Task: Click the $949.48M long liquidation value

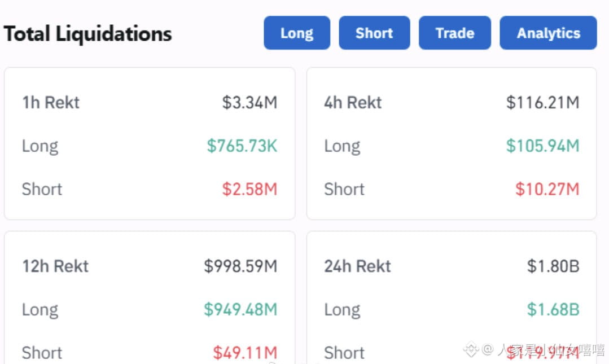Action: click(240, 309)
